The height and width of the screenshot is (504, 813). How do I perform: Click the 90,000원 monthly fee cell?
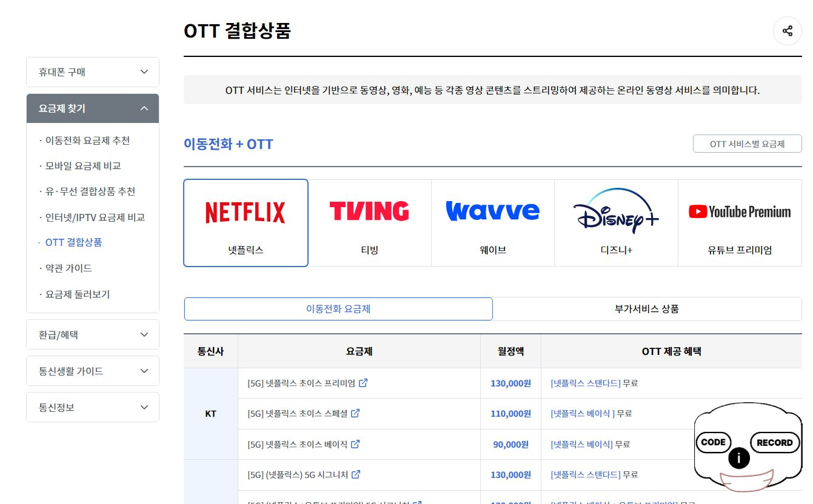pos(511,444)
